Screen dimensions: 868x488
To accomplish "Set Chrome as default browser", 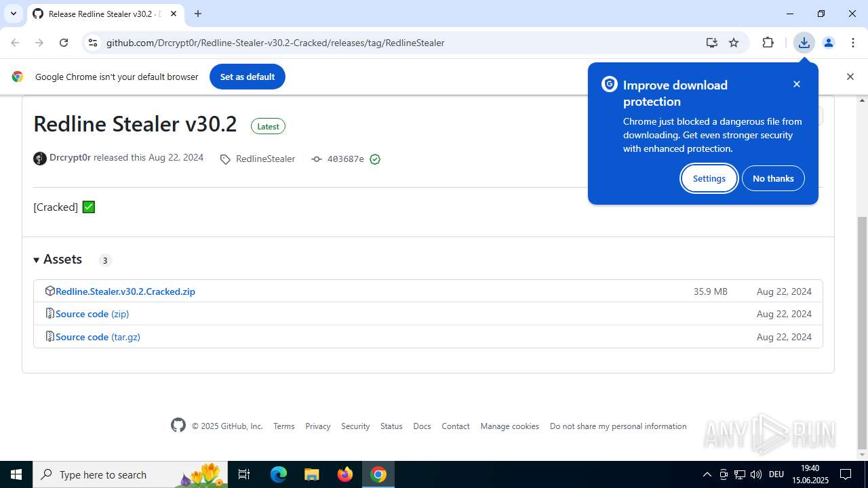I will [248, 77].
